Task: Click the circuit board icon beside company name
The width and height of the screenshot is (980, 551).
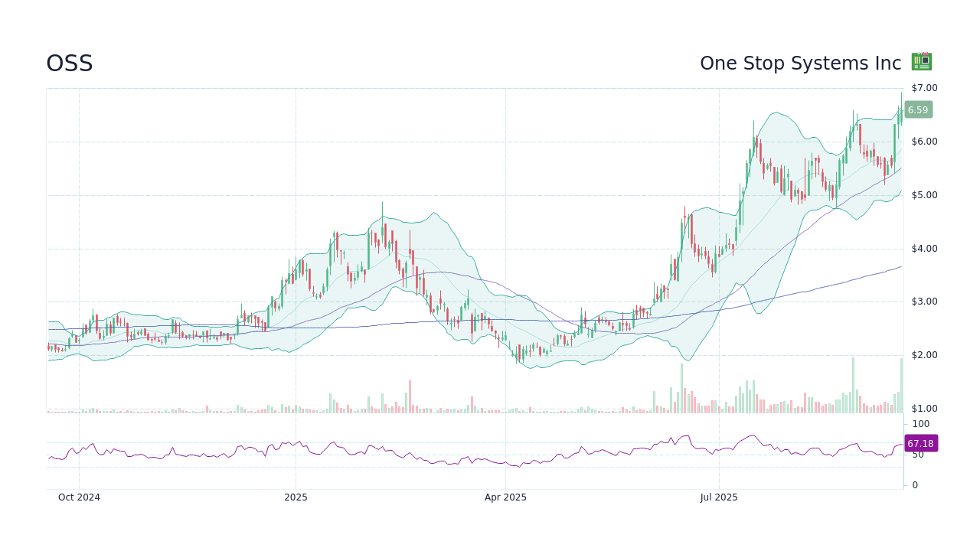Action: pyautogui.click(x=920, y=61)
